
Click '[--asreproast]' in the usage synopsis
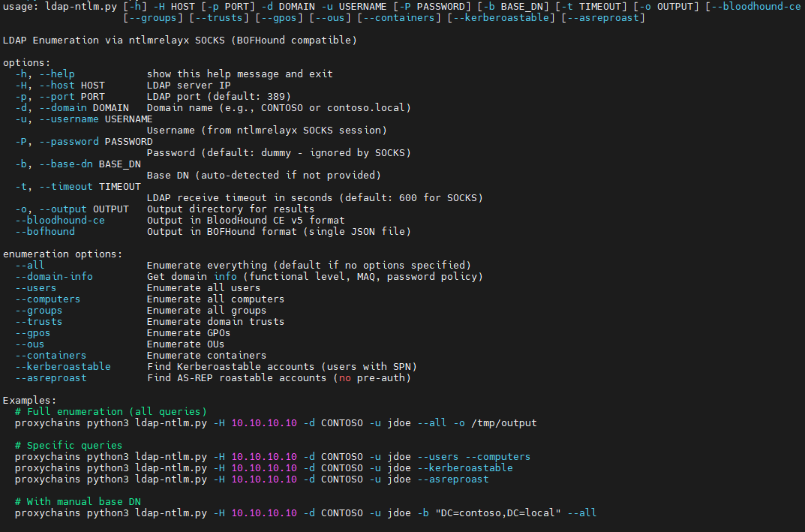pos(603,18)
